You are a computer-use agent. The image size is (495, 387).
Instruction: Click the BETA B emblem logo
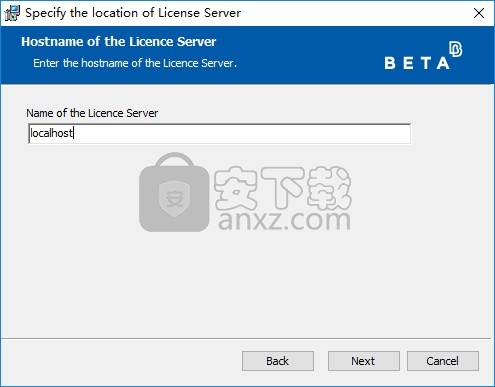[455, 49]
